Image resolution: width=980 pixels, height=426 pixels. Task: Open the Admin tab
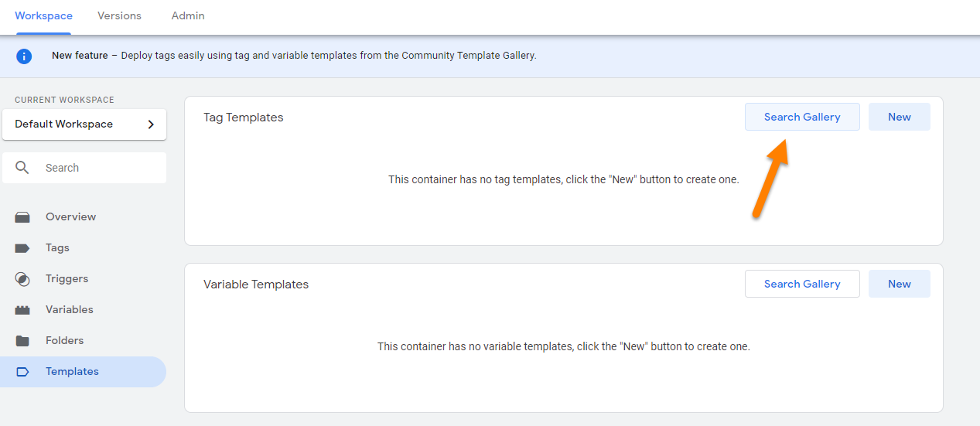tap(188, 15)
